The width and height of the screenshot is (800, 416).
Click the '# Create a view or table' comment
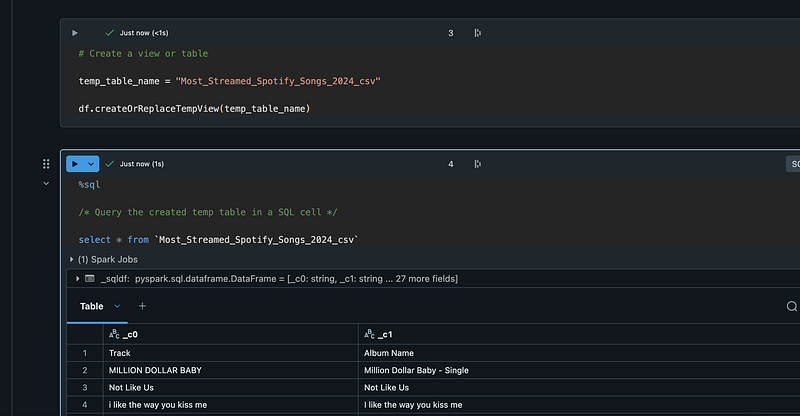(x=143, y=54)
